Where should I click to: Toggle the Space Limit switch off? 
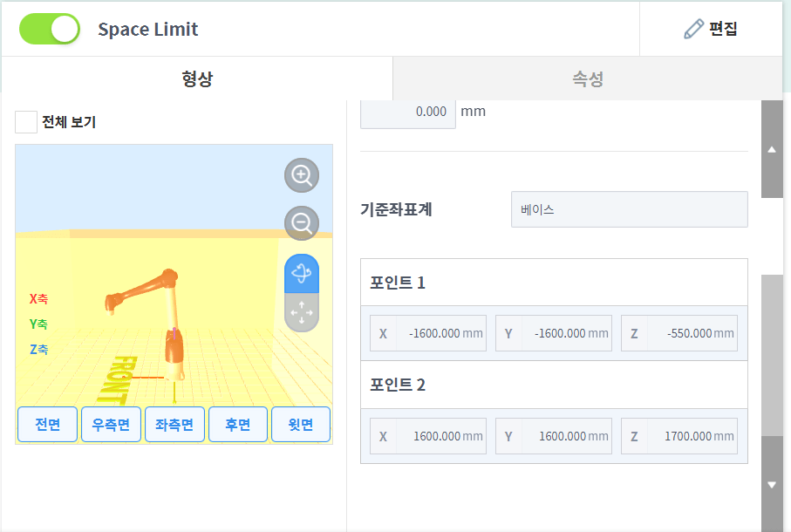pos(50,29)
